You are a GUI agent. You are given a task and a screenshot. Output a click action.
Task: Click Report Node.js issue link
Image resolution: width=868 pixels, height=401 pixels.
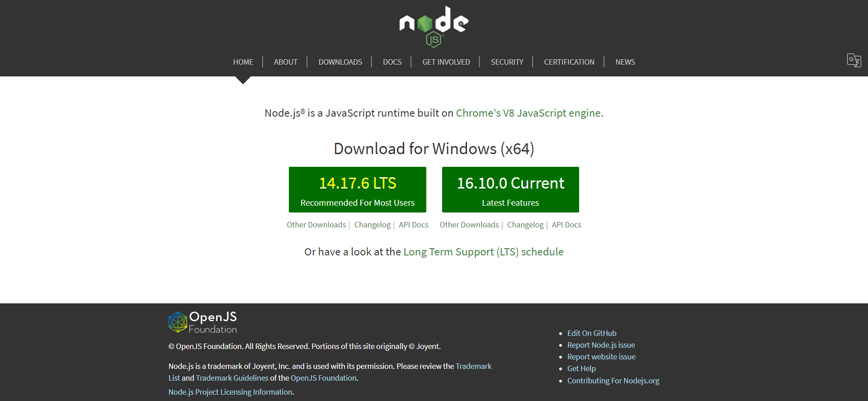tap(601, 345)
